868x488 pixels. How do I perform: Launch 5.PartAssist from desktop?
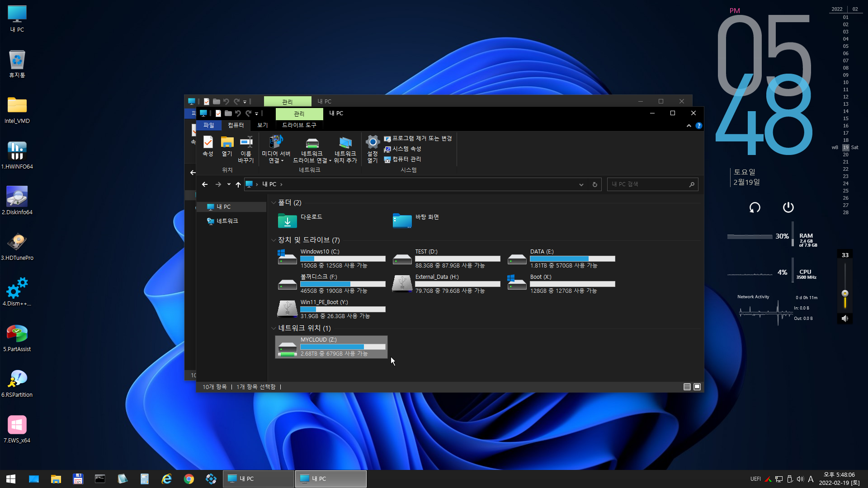[x=17, y=338]
